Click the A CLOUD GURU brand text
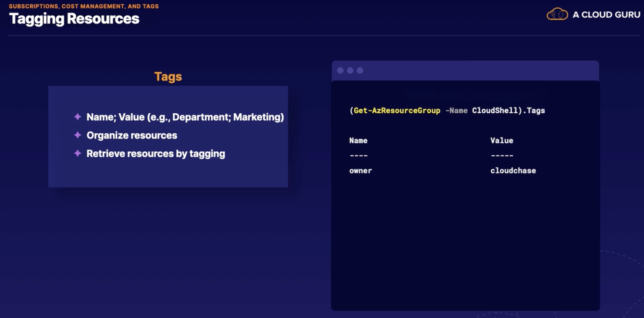This screenshot has width=644, height=318. pyautogui.click(x=606, y=14)
